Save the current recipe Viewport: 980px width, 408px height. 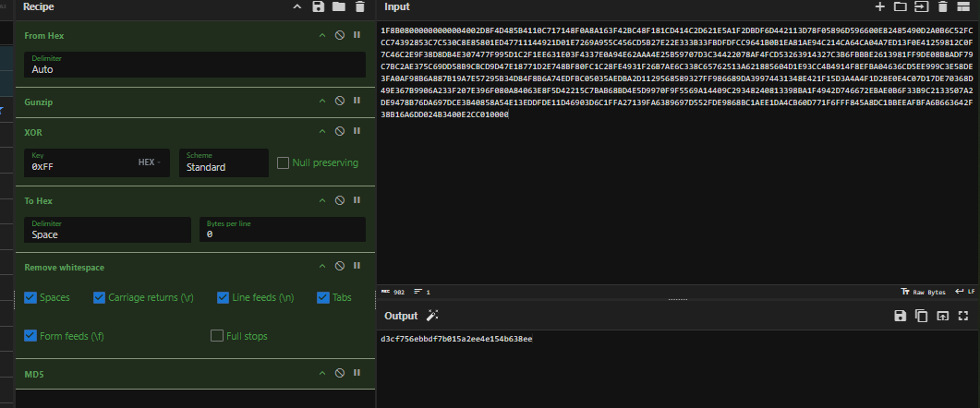pos(319,7)
